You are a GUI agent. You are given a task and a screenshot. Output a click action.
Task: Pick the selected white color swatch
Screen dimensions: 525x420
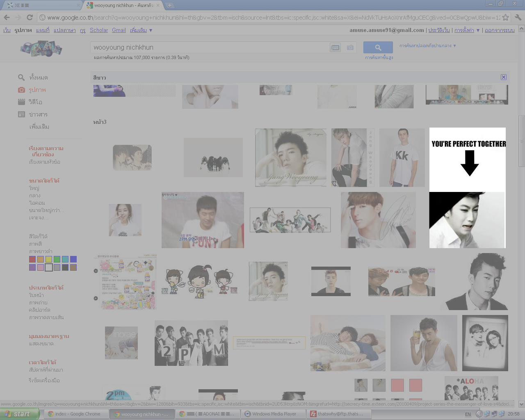click(x=49, y=267)
